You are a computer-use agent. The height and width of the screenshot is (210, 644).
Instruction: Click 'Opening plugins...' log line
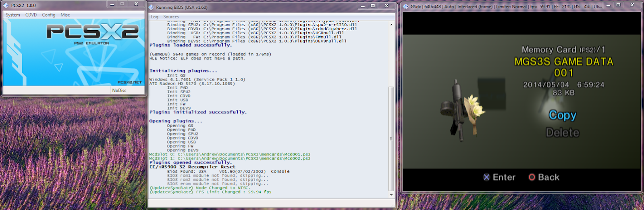pos(176,121)
